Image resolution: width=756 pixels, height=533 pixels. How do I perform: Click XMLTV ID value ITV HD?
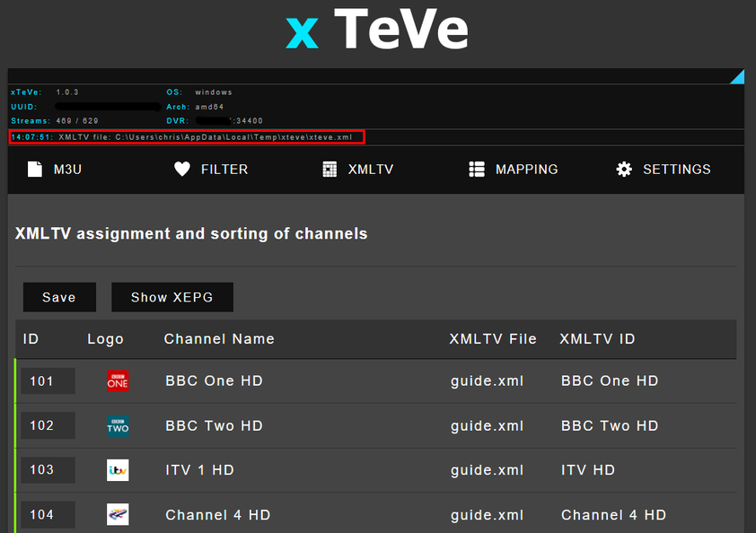(588, 470)
